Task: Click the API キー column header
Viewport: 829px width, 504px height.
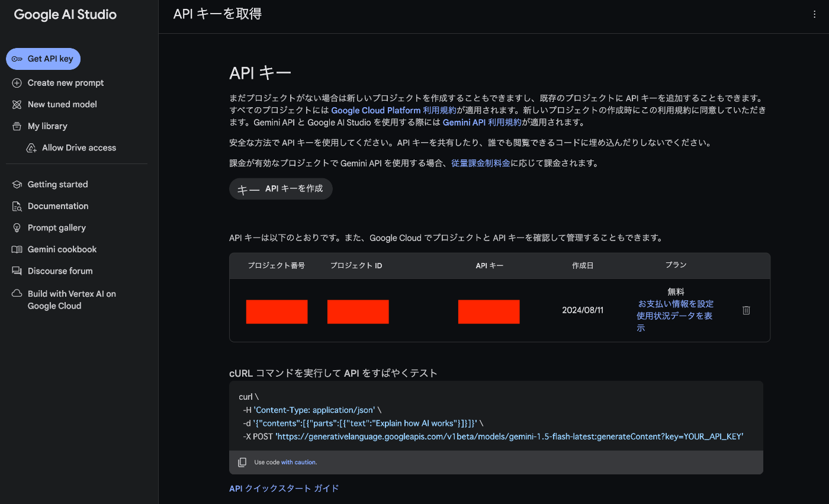Action: point(490,266)
